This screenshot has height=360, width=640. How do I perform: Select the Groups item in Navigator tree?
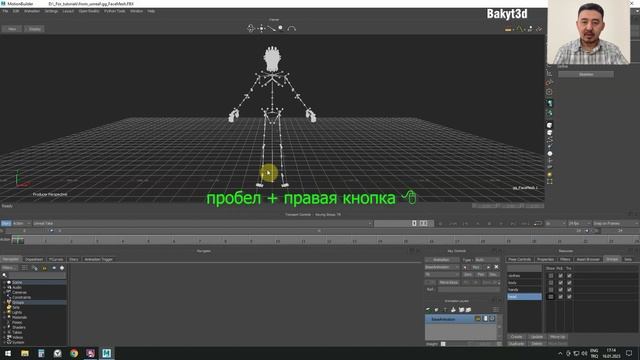point(18,302)
